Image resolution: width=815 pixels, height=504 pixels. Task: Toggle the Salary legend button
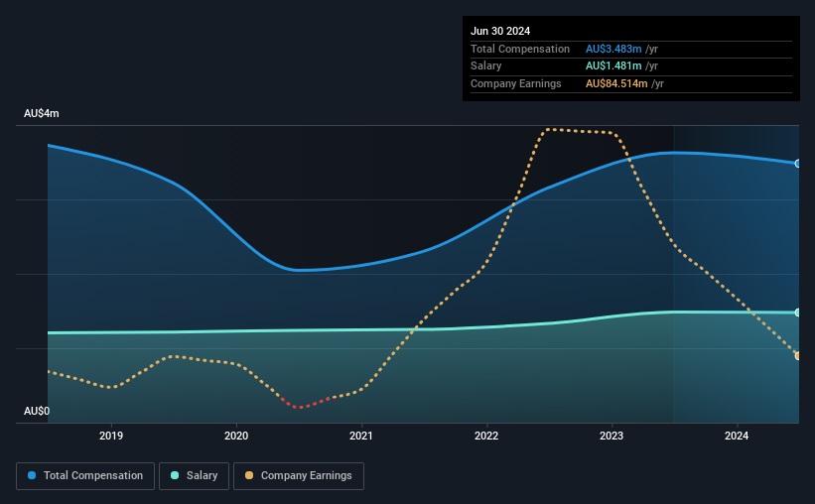tap(194, 476)
